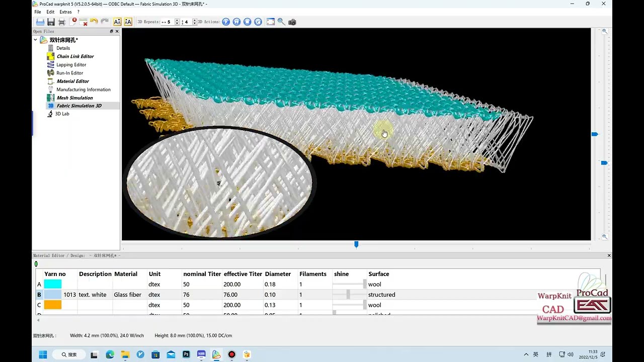644x362 pixels.
Task: Open Manufacturing Information
Action: coord(84,89)
